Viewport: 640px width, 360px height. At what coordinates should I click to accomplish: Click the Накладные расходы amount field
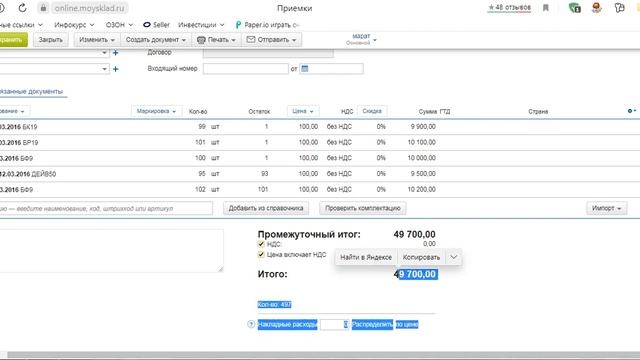point(334,324)
